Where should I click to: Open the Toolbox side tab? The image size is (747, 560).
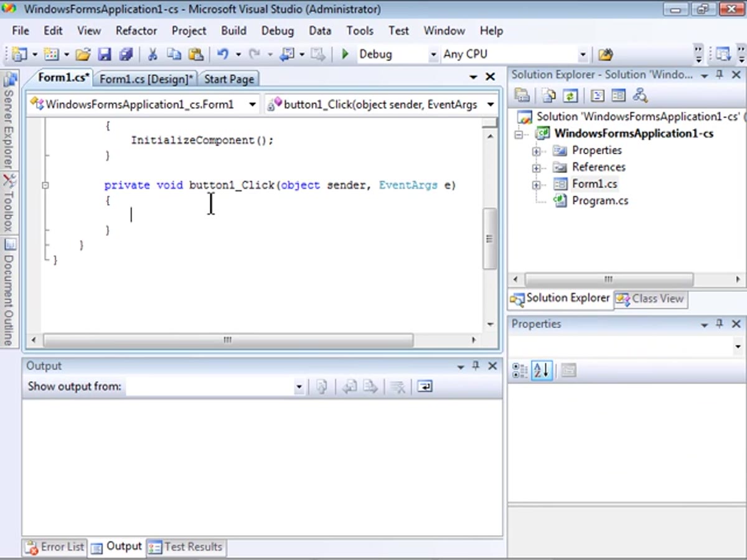click(x=9, y=204)
